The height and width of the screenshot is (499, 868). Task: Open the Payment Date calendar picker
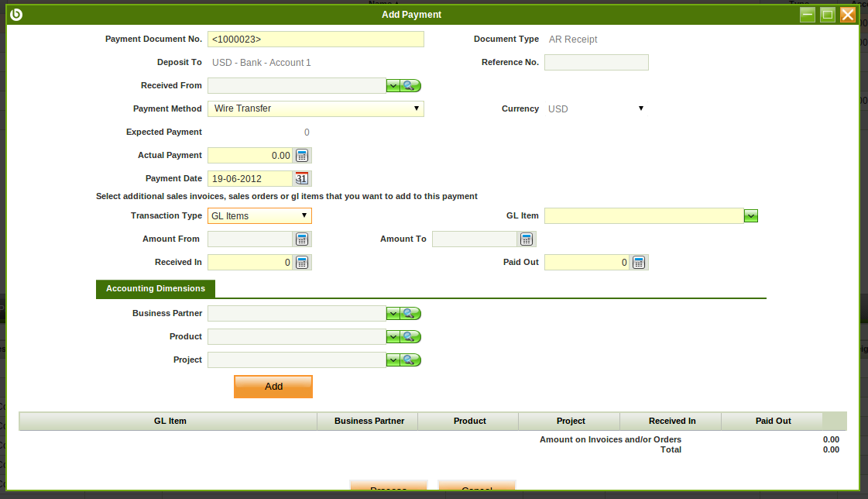pos(302,179)
